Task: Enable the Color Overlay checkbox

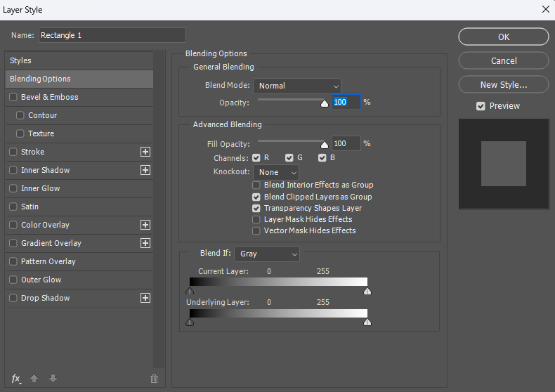Action: [13, 225]
